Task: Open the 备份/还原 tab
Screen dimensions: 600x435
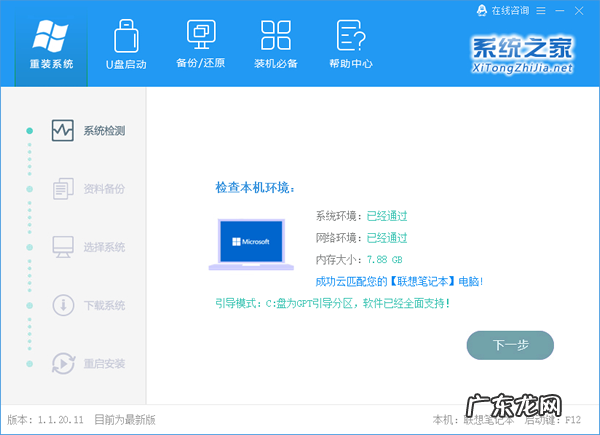Action: pyautogui.click(x=201, y=44)
